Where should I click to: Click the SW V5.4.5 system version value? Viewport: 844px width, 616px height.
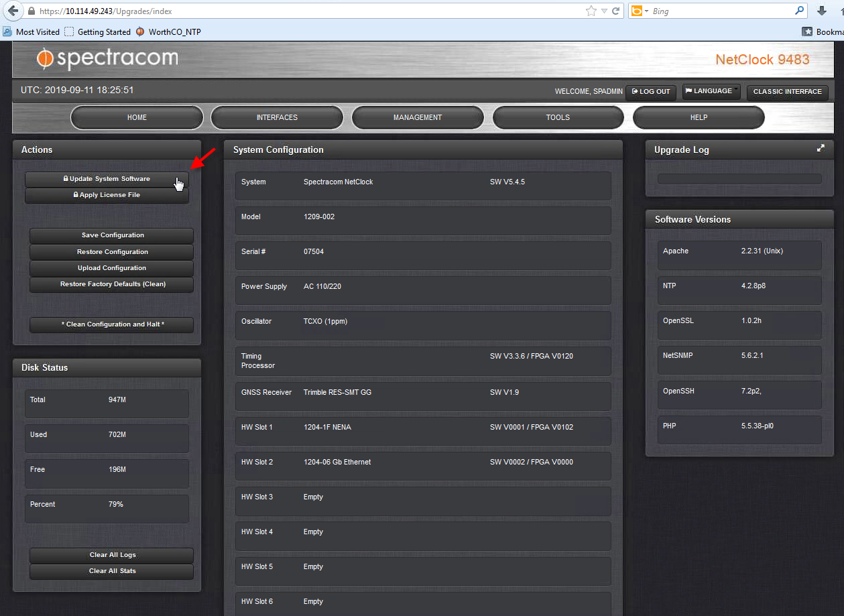pyautogui.click(x=507, y=182)
